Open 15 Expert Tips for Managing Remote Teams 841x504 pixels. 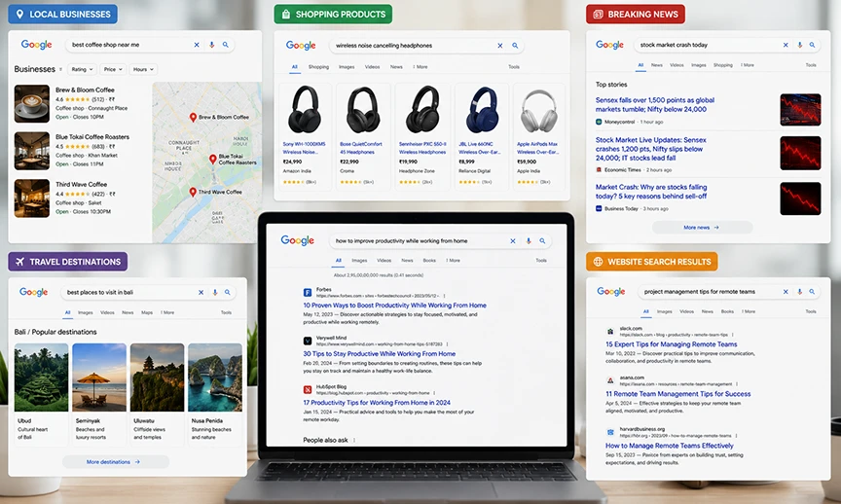pyautogui.click(x=672, y=344)
